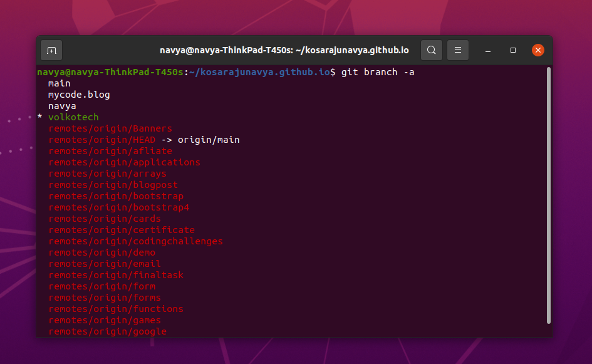The image size is (592, 364).
Task: Open remotes/origin/codingchallenges branch entry
Action: [136, 241]
